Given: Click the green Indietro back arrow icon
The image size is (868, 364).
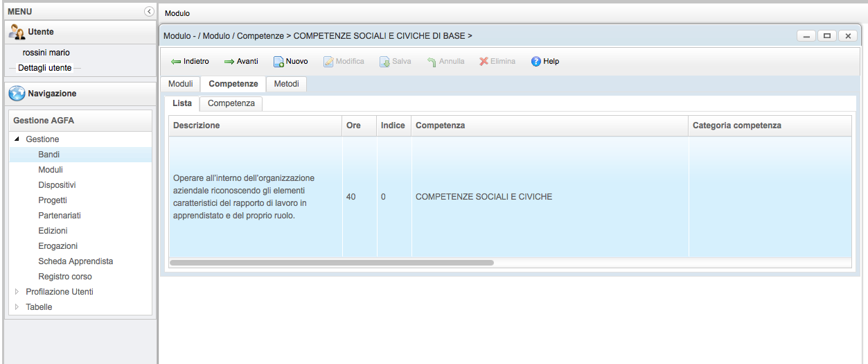Looking at the screenshot, I should tap(176, 62).
